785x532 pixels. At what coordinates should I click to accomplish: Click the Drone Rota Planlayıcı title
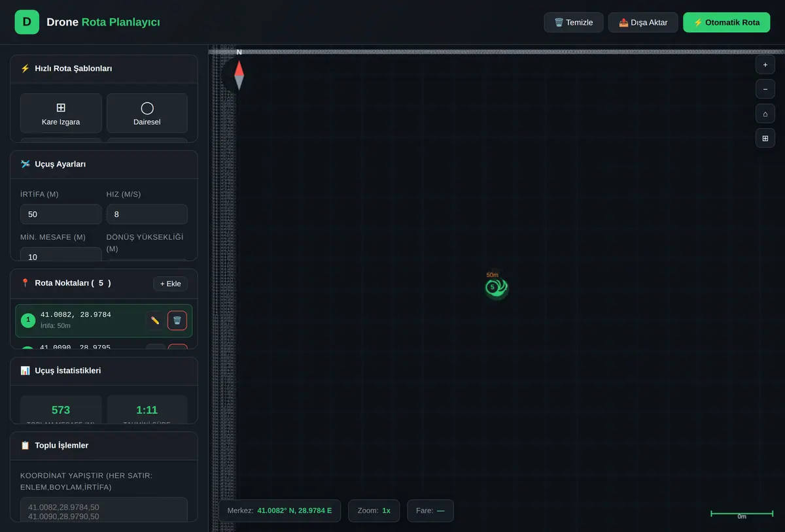[x=103, y=22]
